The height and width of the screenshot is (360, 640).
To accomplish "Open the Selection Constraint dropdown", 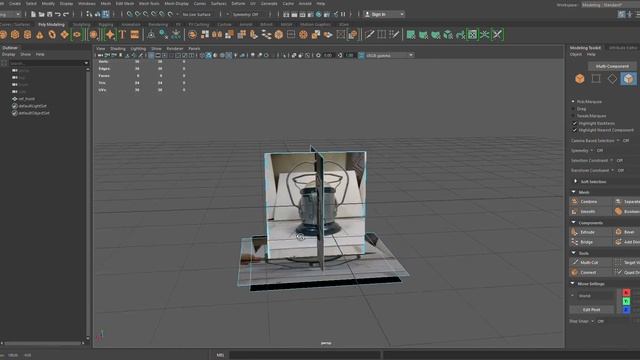I will tap(611, 160).
